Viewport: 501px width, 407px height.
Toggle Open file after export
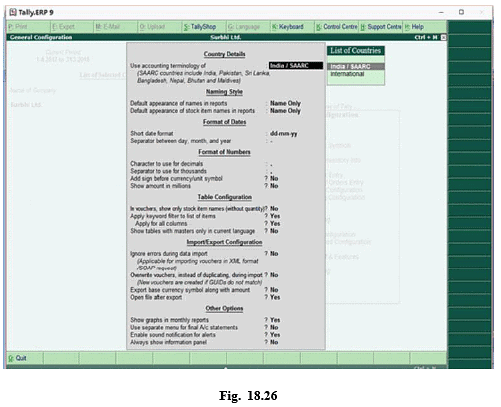(x=275, y=297)
